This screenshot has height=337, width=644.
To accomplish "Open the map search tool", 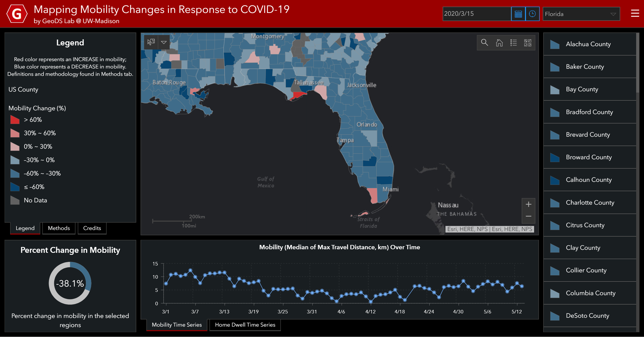I will point(484,43).
